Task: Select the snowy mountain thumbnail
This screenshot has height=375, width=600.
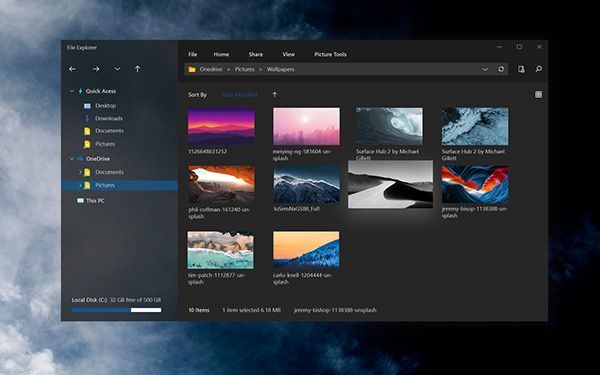Action: click(307, 184)
